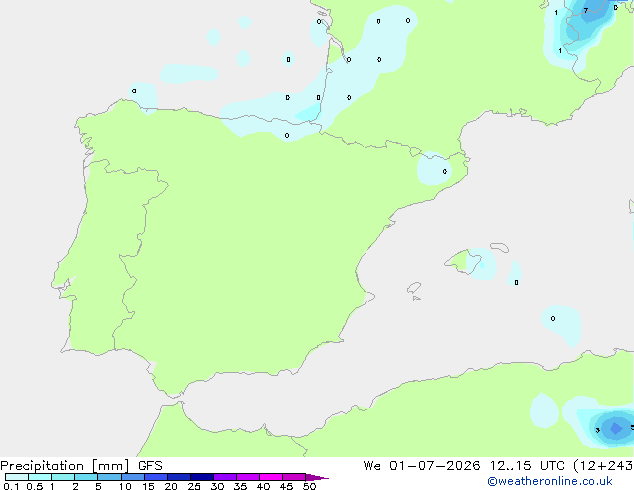Click the legend label '10'

[x=125, y=486]
